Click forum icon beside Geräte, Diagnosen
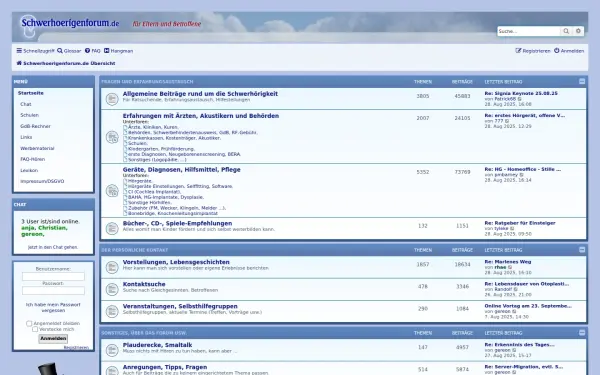Viewport: 600px width, 375px height. point(112,191)
